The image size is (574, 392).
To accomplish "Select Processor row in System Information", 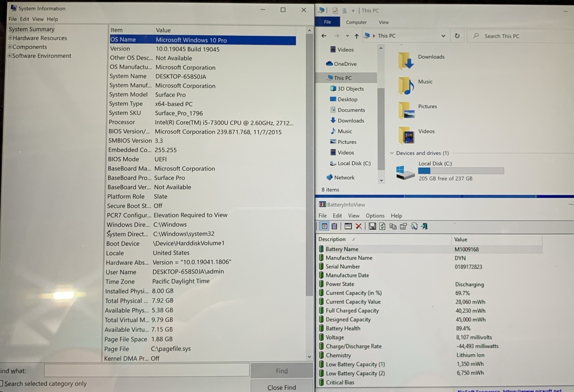I will click(x=202, y=122).
